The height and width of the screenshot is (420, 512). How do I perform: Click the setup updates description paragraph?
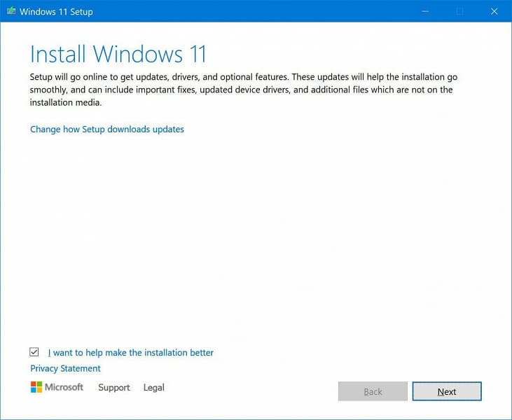coord(244,90)
